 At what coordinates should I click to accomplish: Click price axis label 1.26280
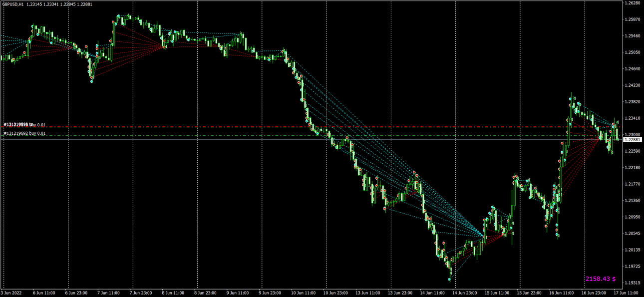(x=633, y=3)
